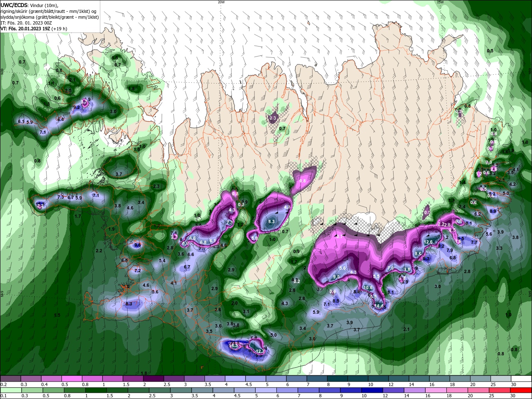Click the 6.2 precipitation value on the map
Screen dimensions: 532x399
(478, 214)
